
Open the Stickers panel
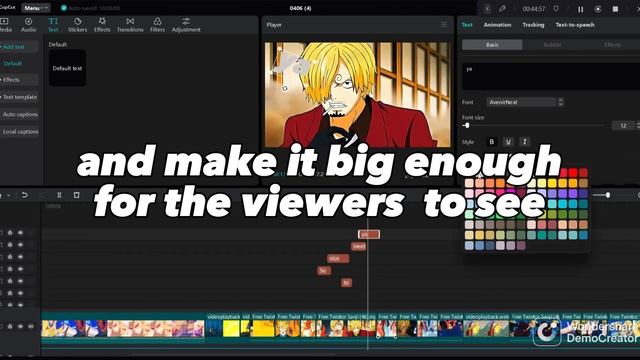[78, 25]
